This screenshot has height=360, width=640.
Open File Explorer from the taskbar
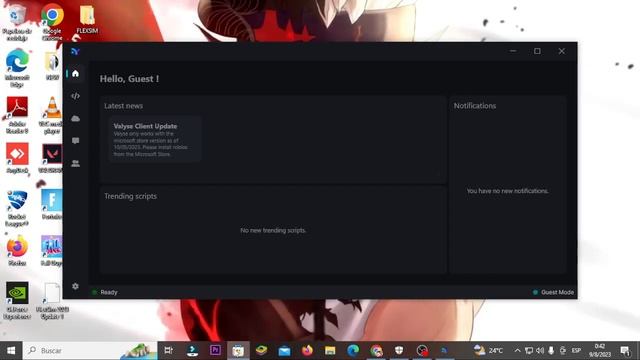point(330,351)
